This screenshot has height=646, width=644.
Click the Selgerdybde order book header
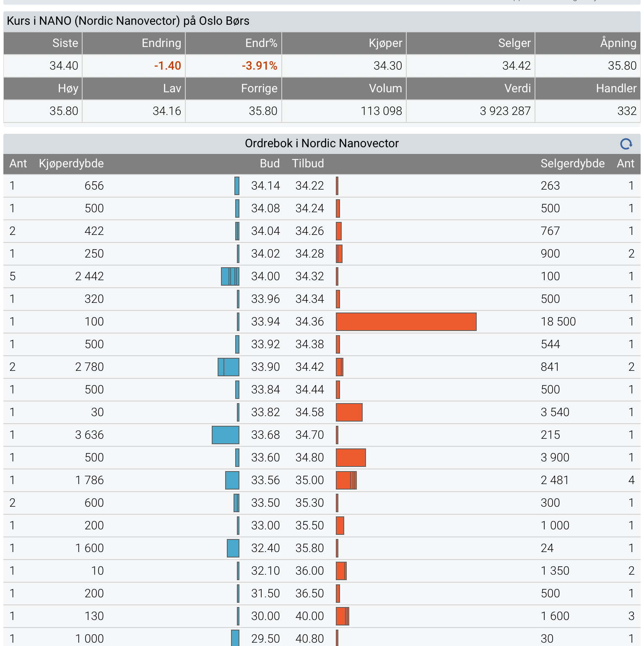tap(573, 164)
